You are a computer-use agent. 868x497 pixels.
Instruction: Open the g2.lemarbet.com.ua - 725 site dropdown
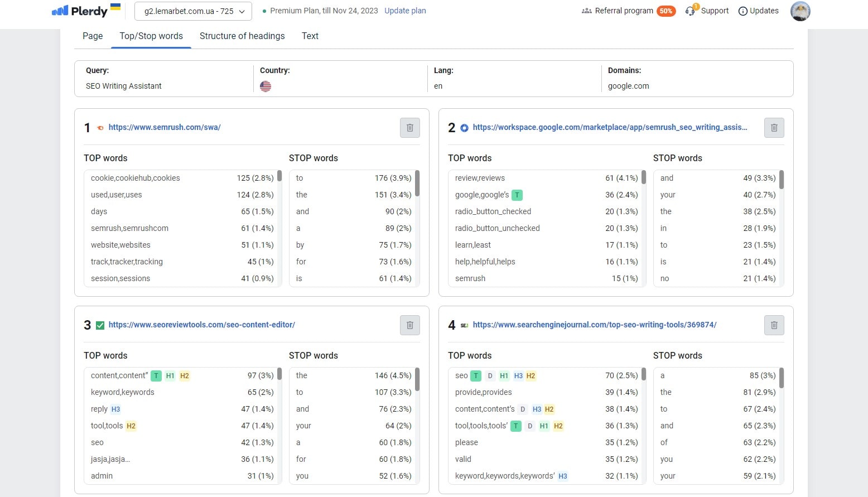click(193, 11)
